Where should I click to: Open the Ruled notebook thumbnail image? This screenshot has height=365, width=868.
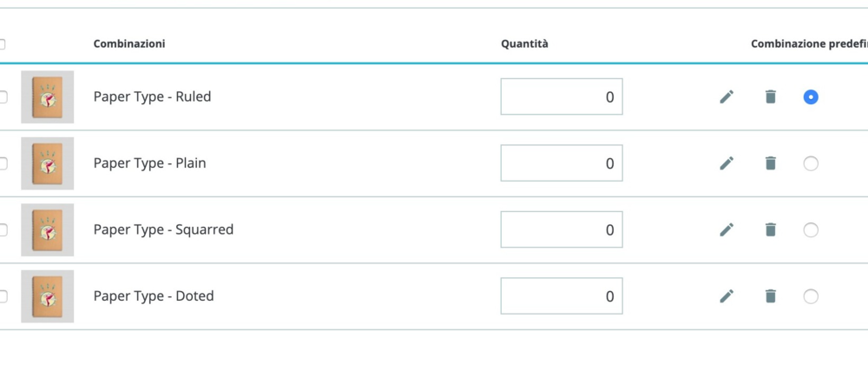click(x=47, y=96)
